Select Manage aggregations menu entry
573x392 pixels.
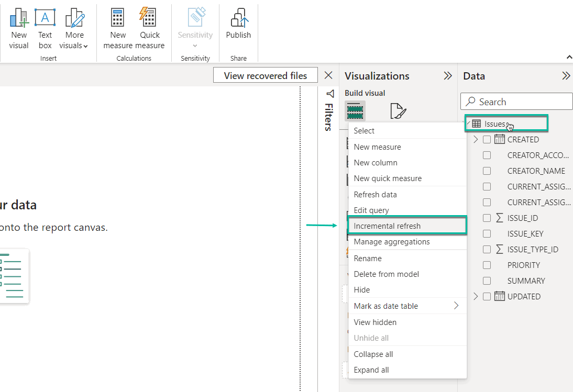[x=391, y=242]
